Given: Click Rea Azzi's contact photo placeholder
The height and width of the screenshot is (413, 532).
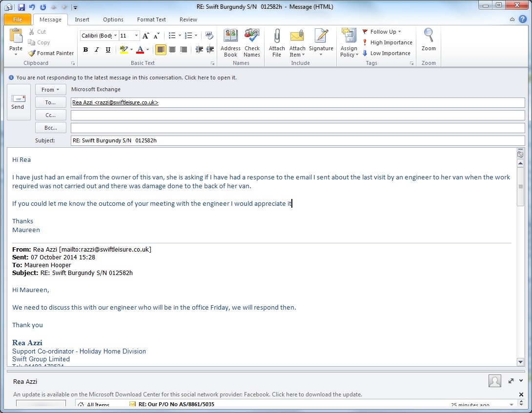Looking at the screenshot, I should coord(495,381).
